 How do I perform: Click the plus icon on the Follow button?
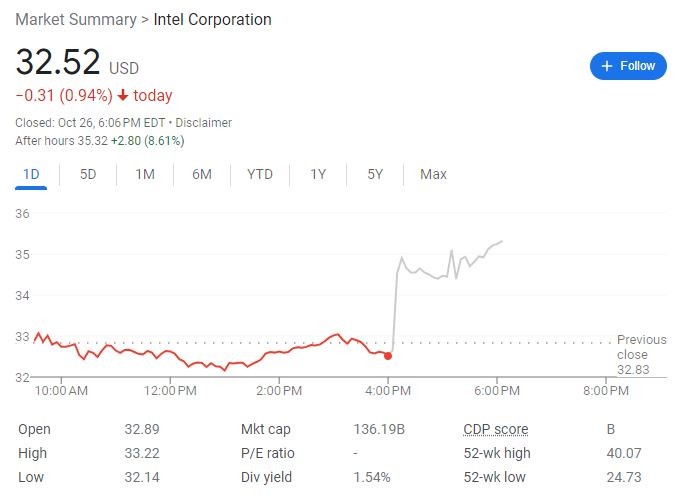coord(606,66)
